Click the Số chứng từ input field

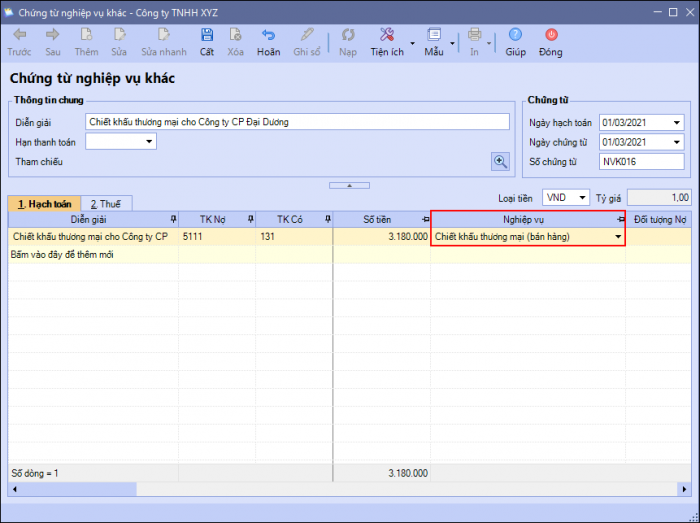[x=640, y=161]
